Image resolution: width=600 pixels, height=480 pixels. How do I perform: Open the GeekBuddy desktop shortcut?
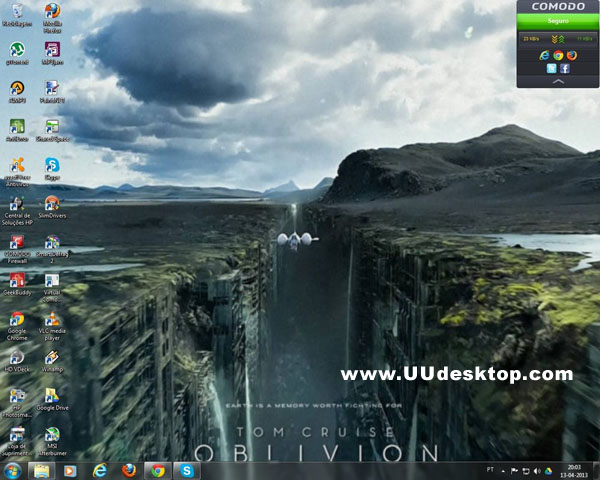[17, 284]
